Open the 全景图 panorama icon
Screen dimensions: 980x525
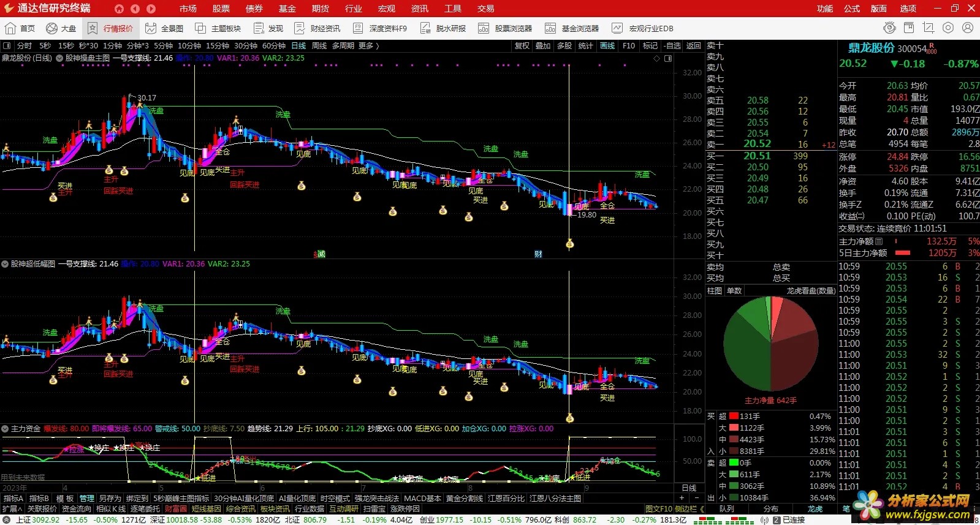click(x=164, y=28)
